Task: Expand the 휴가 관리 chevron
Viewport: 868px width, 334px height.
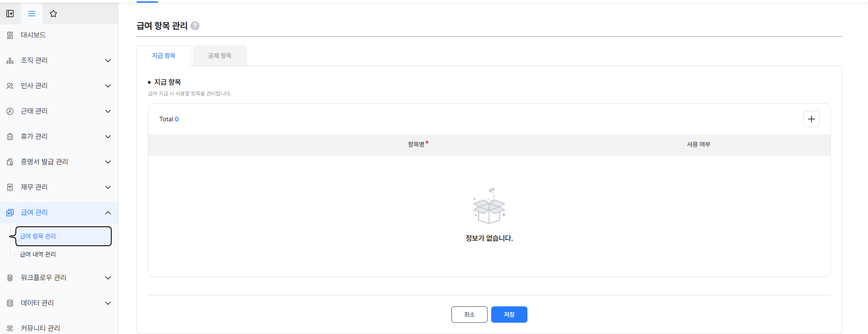Action: [108, 137]
